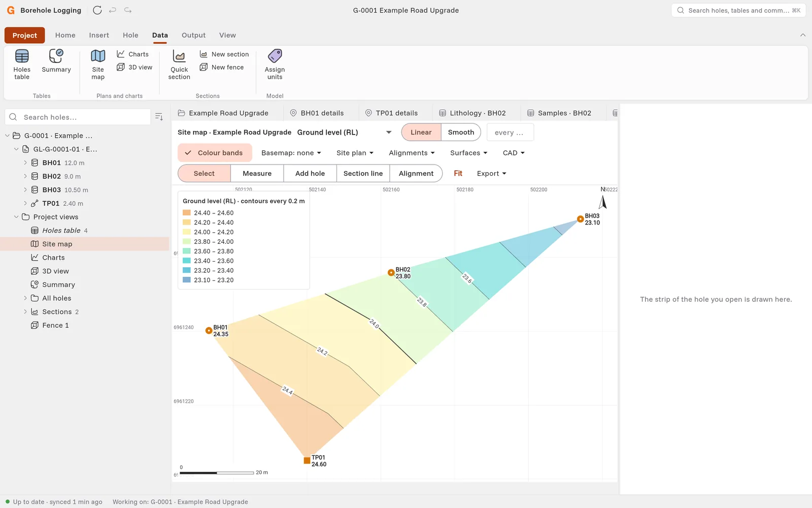Click the redo arrow in title bar
The height and width of the screenshot is (508, 812).
pos(128,10)
